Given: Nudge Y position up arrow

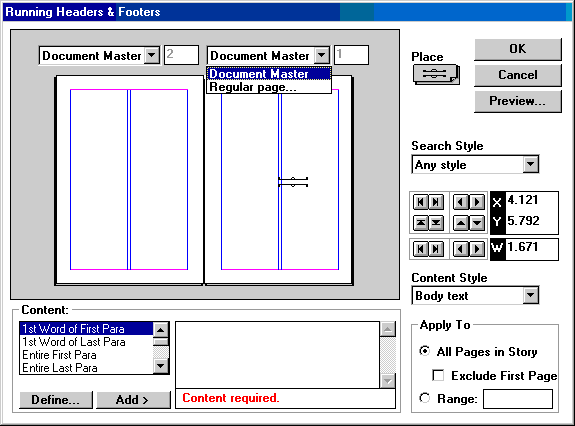Looking at the screenshot, I should click(461, 223).
